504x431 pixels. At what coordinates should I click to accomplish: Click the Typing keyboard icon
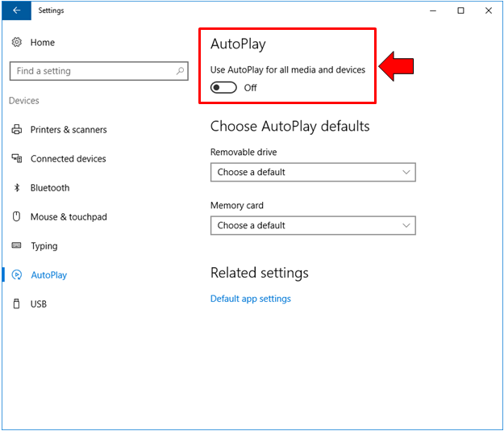pos(17,246)
